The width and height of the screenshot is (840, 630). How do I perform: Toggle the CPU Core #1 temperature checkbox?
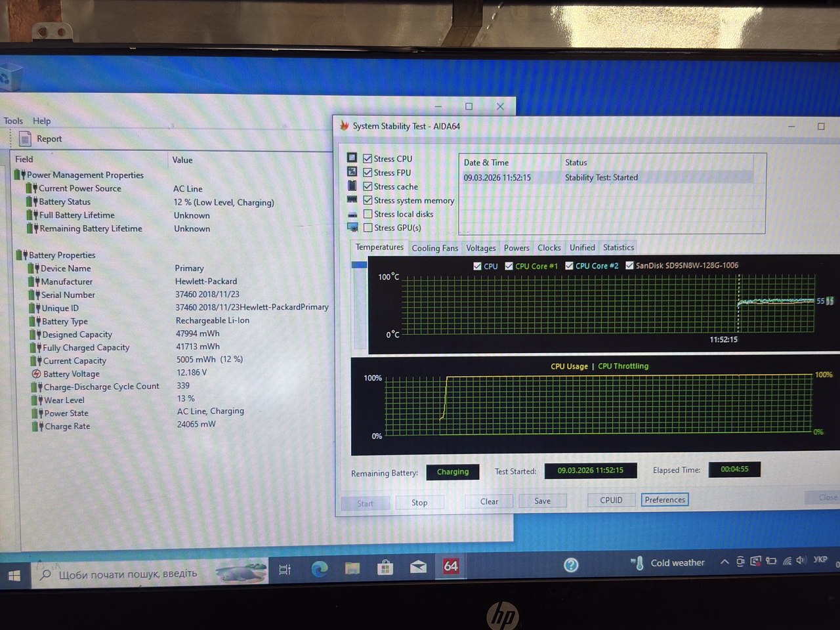(x=509, y=266)
